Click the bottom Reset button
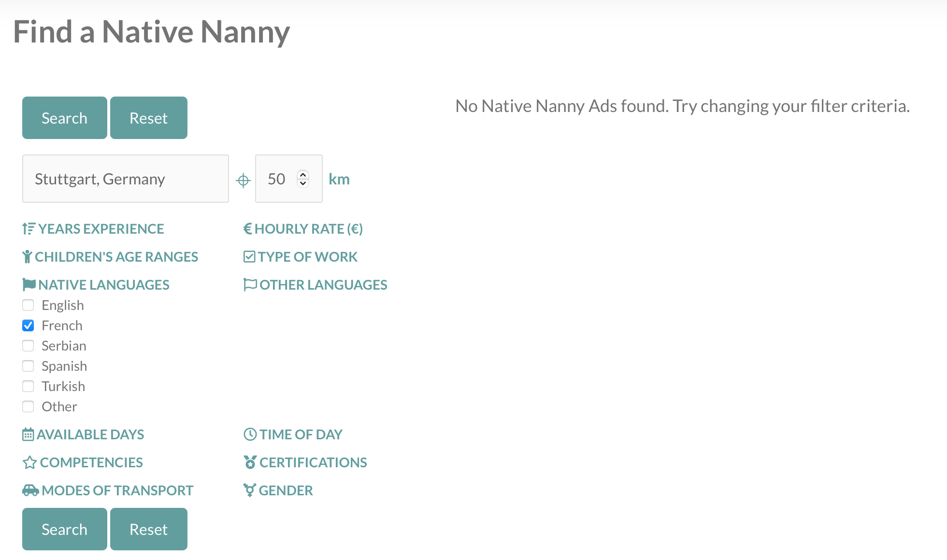The height and width of the screenshot is (560, 947). (149, 529)
